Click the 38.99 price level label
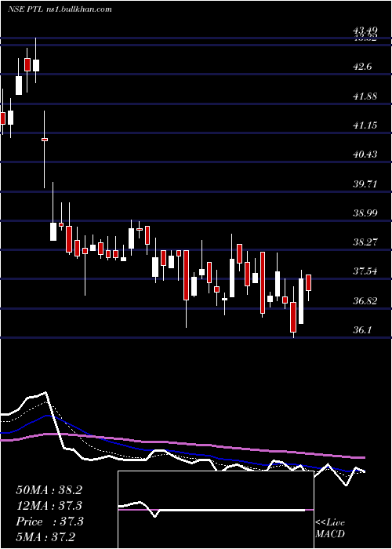 click(365, 213)
